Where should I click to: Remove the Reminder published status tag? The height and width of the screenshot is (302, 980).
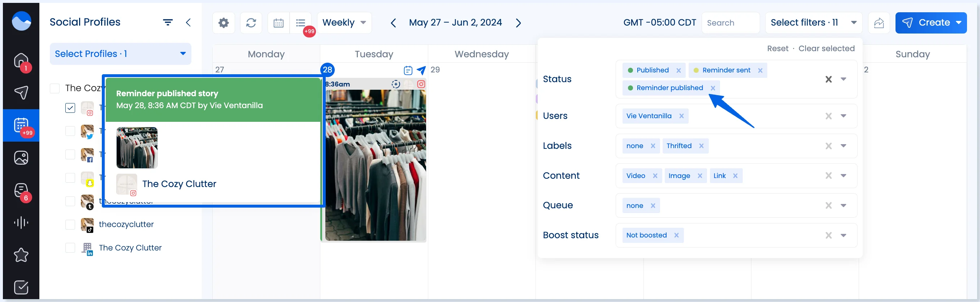tap(712, 88)
